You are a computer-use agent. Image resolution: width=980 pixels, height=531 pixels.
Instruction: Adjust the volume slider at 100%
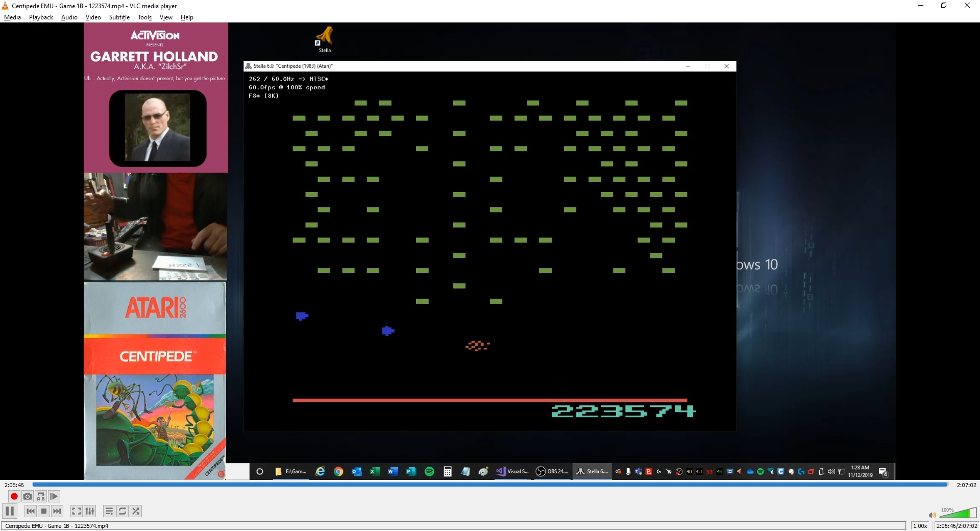(958, 513)
